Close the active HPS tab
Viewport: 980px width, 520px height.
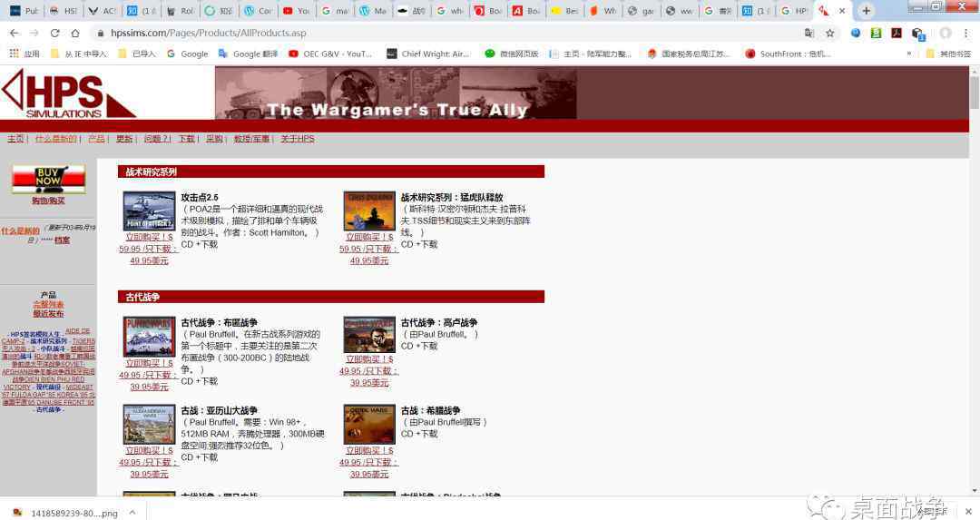tap(842, 11)
